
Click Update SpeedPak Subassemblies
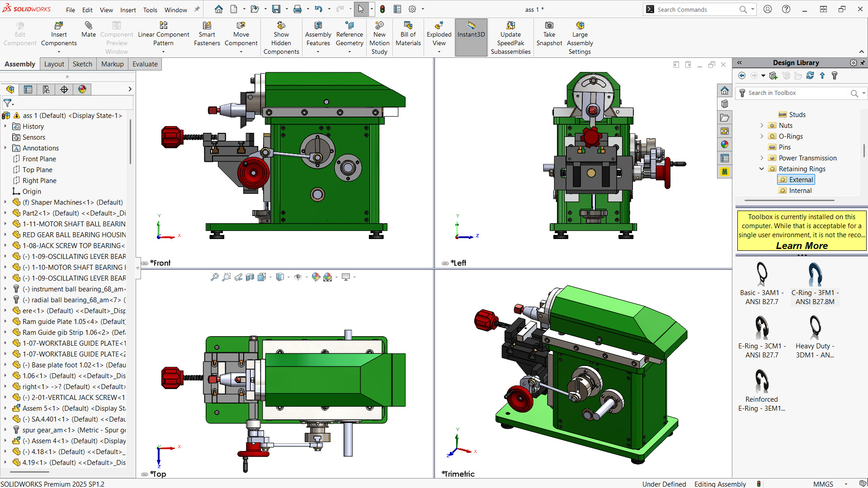pos(511,38)
